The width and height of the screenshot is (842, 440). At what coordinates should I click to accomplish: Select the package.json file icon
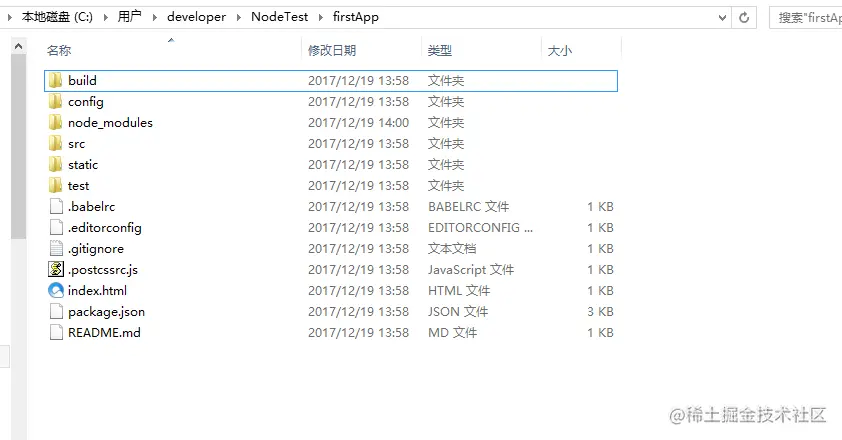click(56, 312)
